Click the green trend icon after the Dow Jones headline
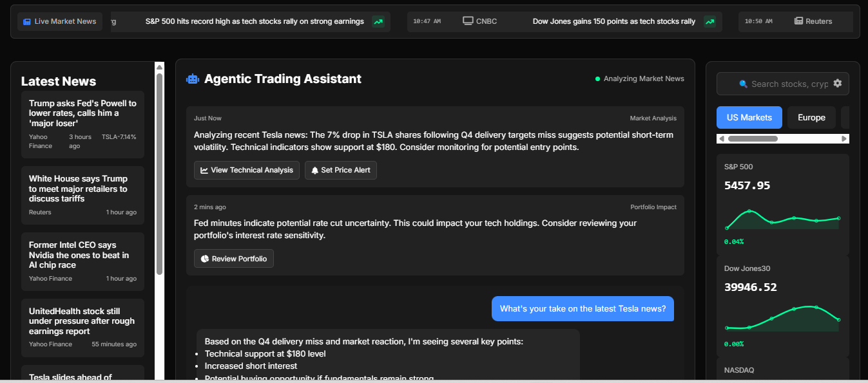Viewport: 868px width, 383px height. [x=709, y=22]
